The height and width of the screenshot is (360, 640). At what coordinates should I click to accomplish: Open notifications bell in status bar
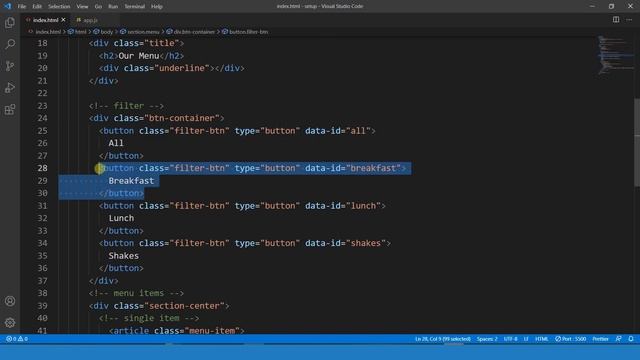(631, 339)
